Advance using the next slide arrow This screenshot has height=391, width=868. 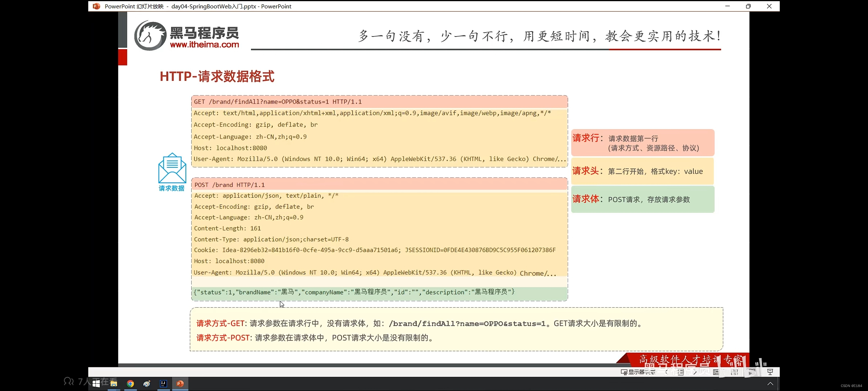(695, 372)
